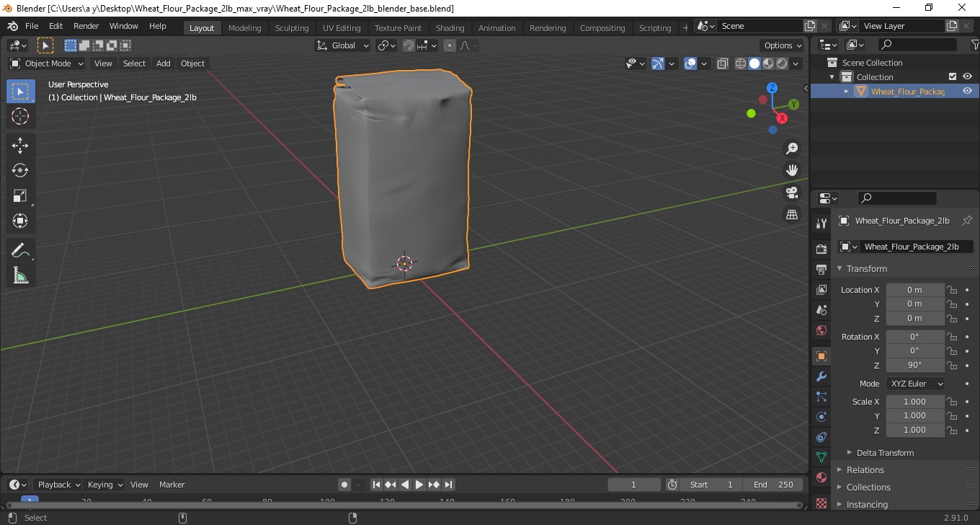The height and width of the screenshot is (525, 980).
Task: Click the Play animation button
Action: [419, 485]
